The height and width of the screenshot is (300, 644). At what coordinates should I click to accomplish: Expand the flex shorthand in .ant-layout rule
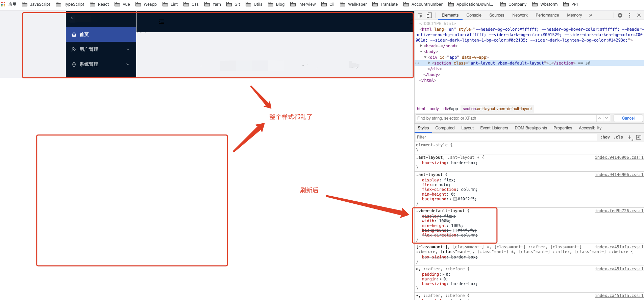tap(436, 185)
